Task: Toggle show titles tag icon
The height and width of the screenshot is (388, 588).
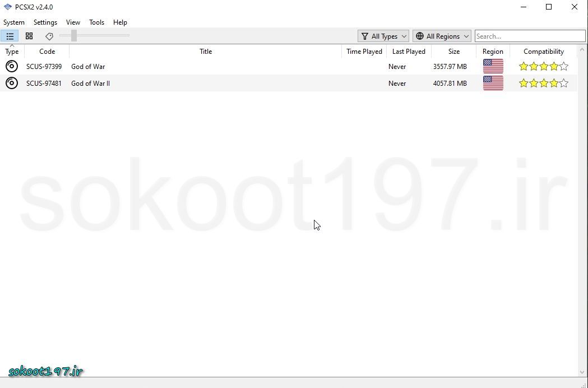Action: point(49,36)
